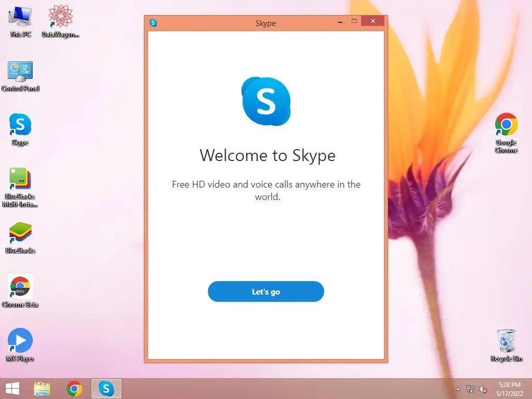Click the large Skype logo in welcome window

tap(266, 101)
